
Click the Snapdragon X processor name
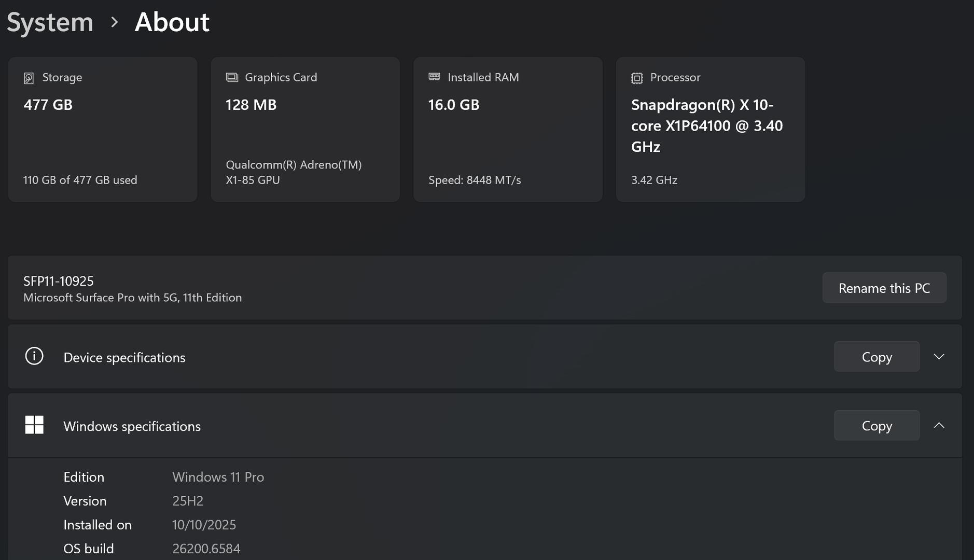[x=706, y=125]
